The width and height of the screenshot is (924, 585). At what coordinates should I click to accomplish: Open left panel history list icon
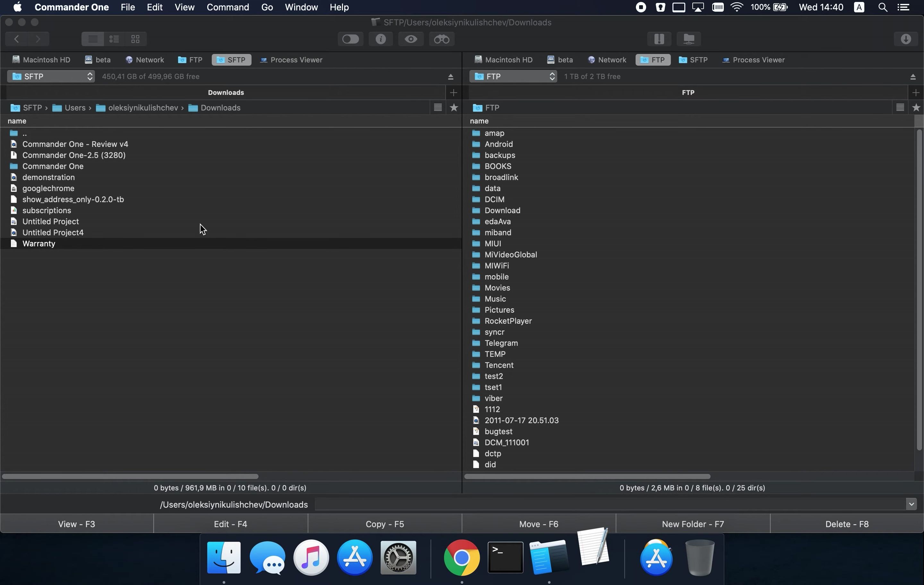click(x=438, y=107)
